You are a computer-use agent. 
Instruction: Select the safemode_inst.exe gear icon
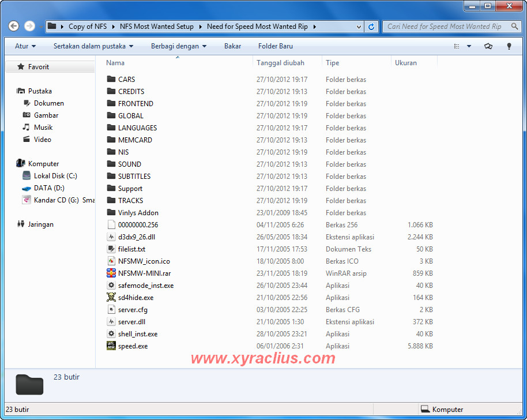coord(111,285)
